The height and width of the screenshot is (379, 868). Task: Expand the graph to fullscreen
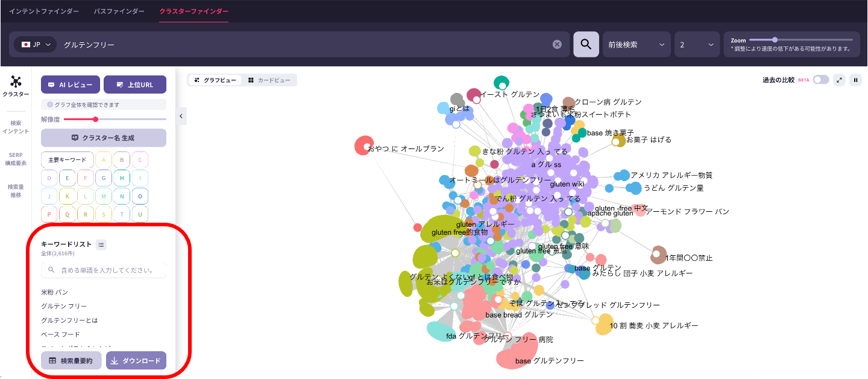coord(839,80)
